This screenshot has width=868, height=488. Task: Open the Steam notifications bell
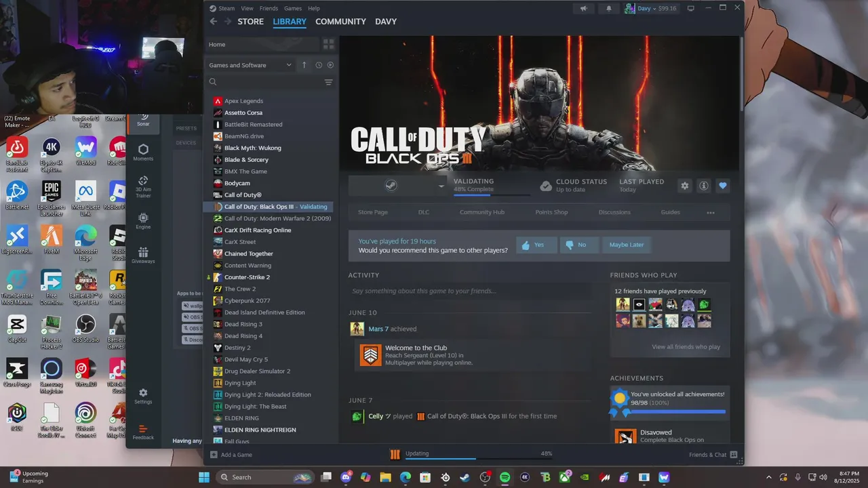point(608,8)
